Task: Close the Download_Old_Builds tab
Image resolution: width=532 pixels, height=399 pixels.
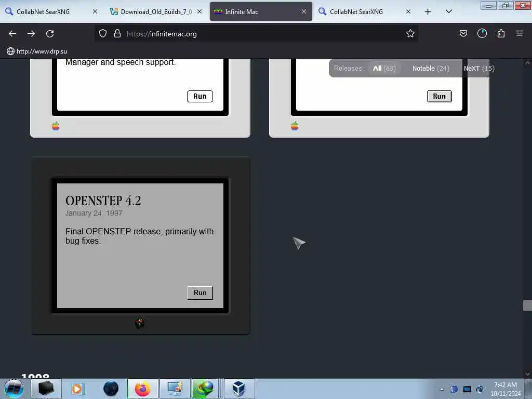Action: tap(199, 11)
